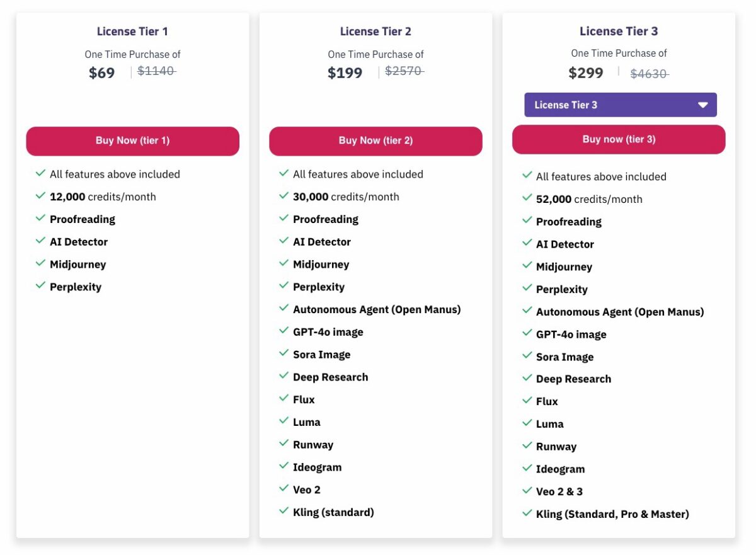The image size is (756, 555).
Task: Click checkmark beside 30,000 credits/month
Action: (x=283, y=196)
